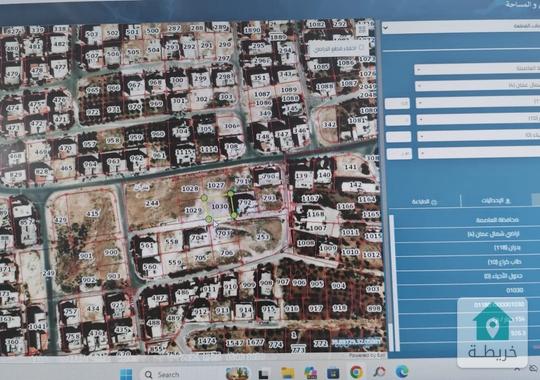Click parcel 415 on the map
Viewport: 540px width, 380px height.
[92, 214]
